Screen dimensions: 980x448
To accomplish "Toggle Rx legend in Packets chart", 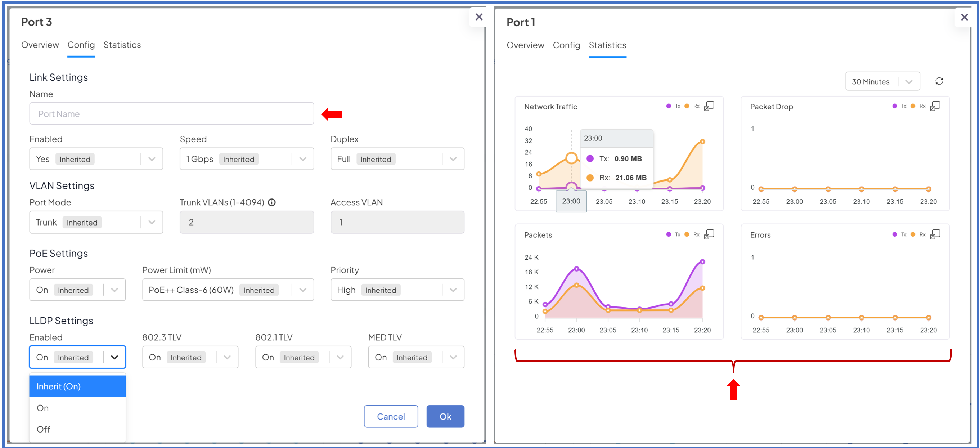I will (x=692, y=234).
